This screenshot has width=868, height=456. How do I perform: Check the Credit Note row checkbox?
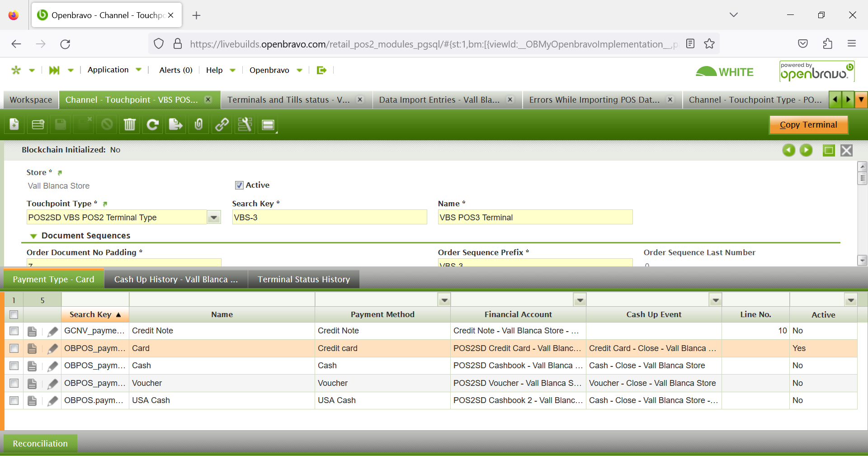click(x=14, y=331)
